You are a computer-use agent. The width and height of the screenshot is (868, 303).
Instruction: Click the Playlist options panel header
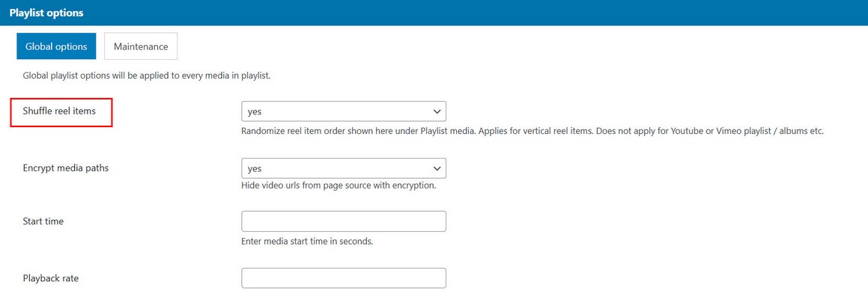pos(46,13)
